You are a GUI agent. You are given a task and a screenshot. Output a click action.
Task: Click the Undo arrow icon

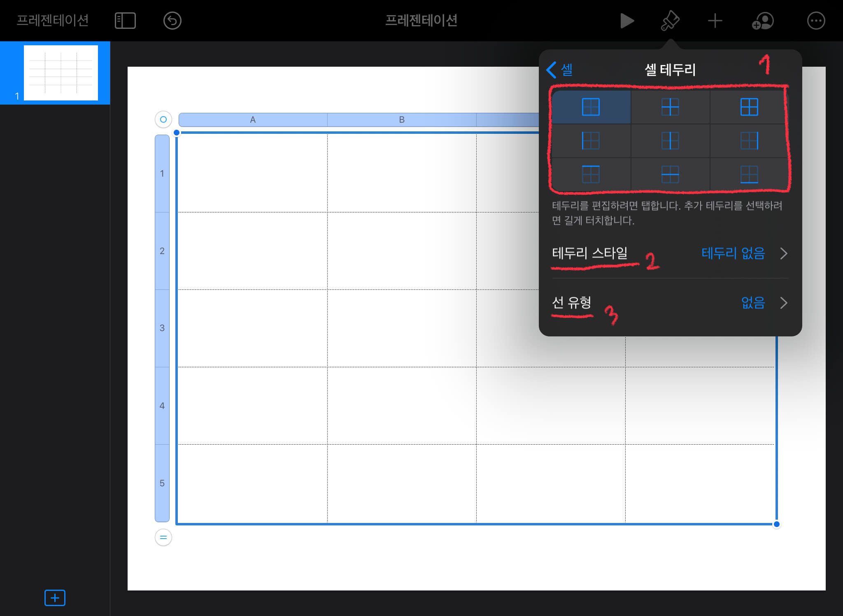click(172, 21)
